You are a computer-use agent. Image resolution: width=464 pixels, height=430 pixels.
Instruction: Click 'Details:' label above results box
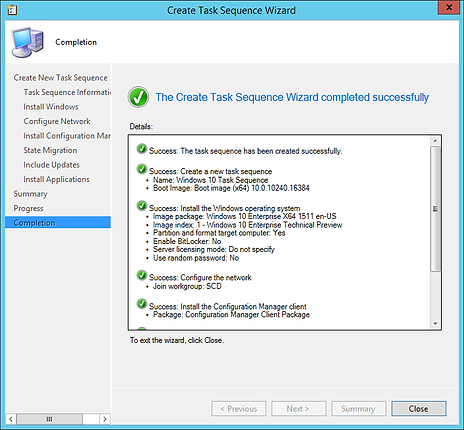coord(141,127)
